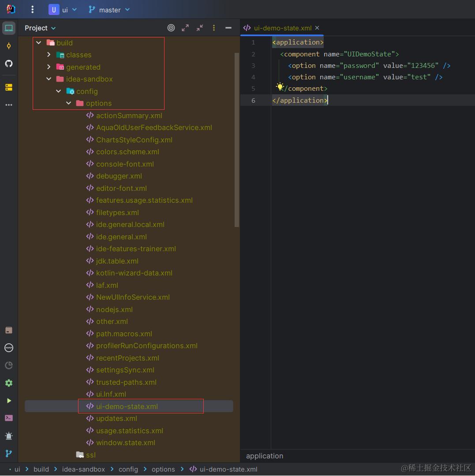Screen dimensions: 475x476
Task: Collapse the config folder
Action: [x=59, y=91]
